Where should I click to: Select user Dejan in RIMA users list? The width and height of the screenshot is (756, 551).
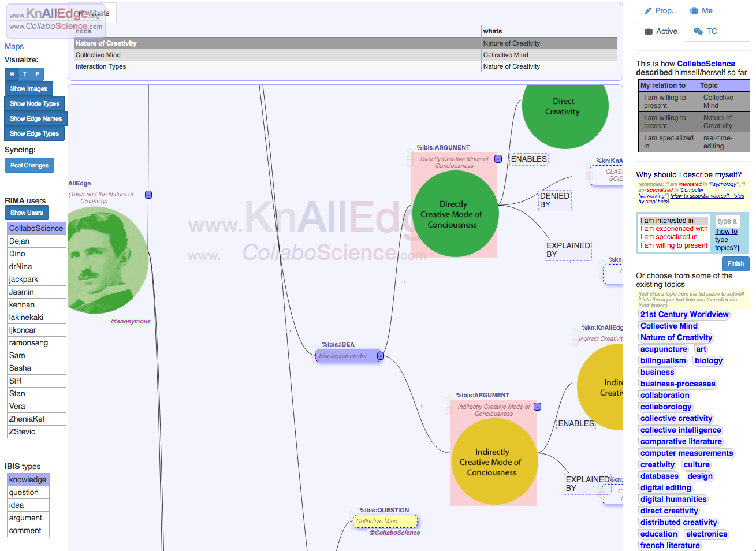click(x=20, y=241)
